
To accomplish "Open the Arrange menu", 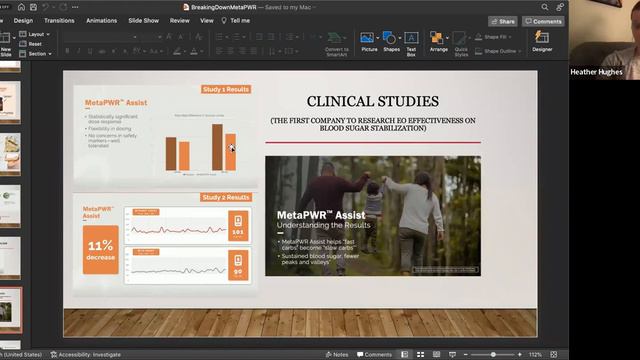I will point(439,42).
